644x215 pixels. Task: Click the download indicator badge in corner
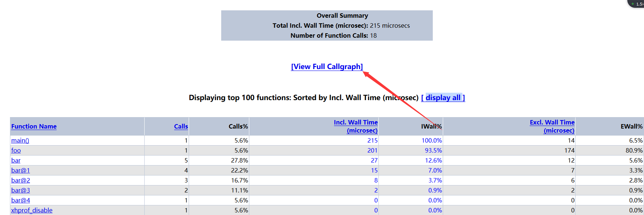(636, 4)
